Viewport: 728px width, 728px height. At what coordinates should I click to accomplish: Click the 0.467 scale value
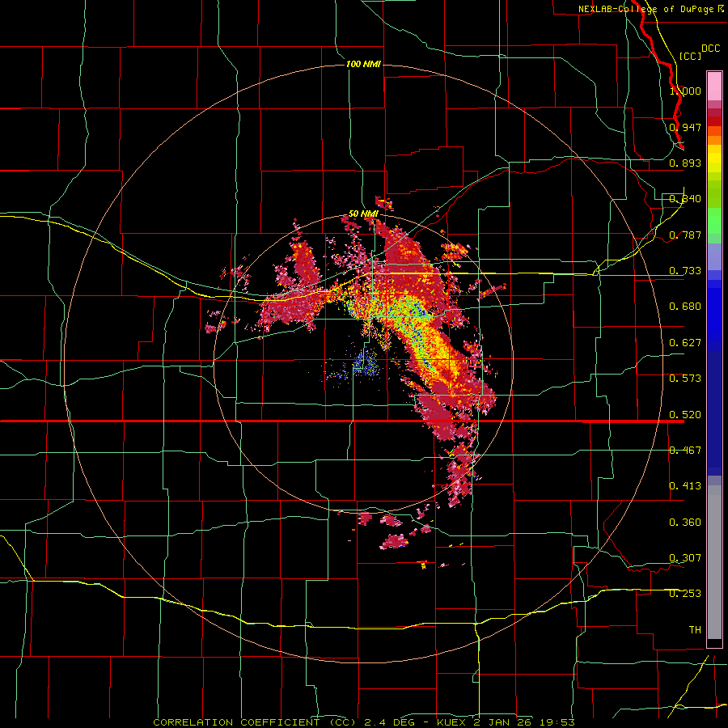[x=685, y=451]
